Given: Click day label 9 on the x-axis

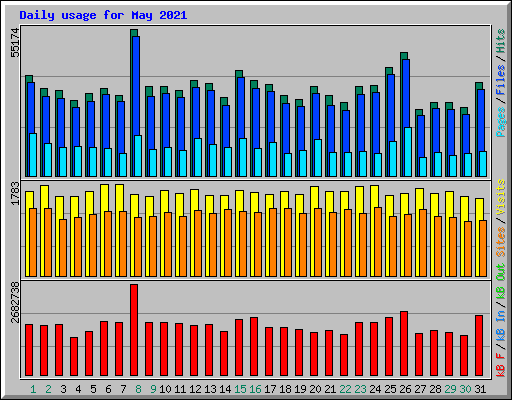Looking at the screenshot, I should click(x=153, y=389).
